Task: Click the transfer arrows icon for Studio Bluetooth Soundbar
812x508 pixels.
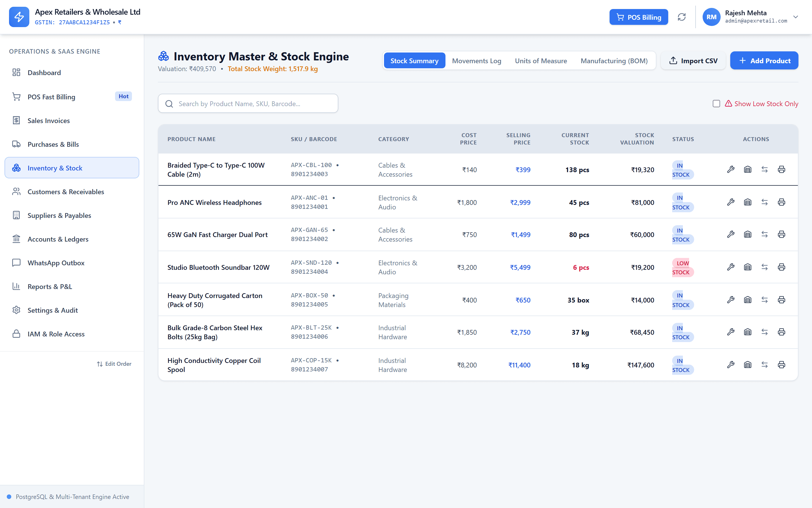Action: click(x=764, y=267)
